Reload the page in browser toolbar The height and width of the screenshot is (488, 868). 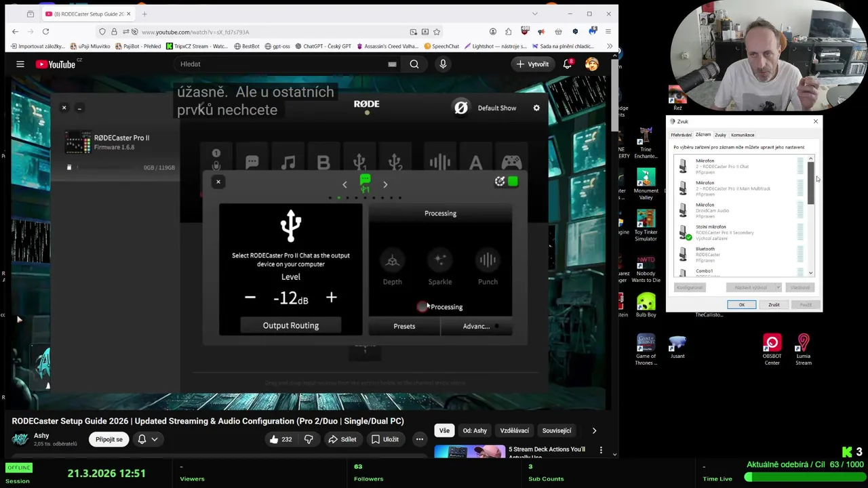(45, 32)
